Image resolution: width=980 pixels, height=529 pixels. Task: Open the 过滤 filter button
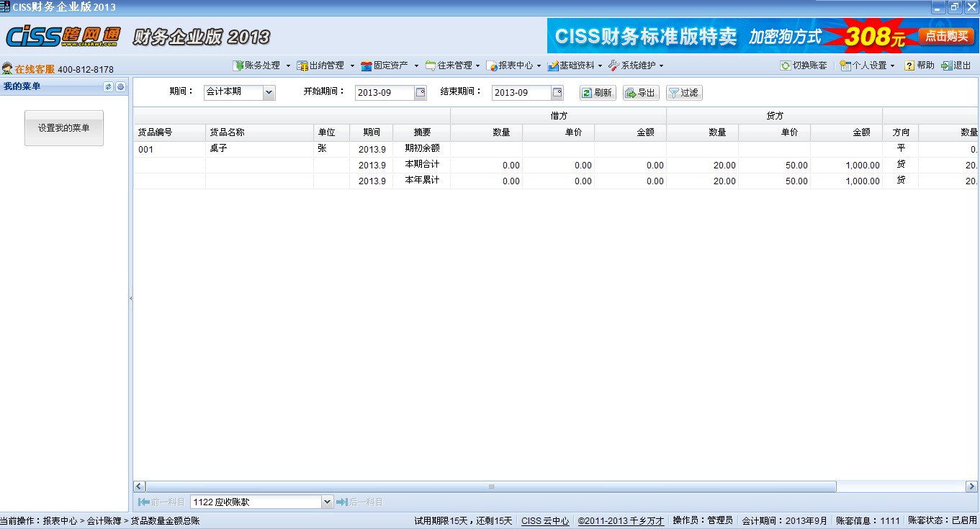(x=683, y=93)
